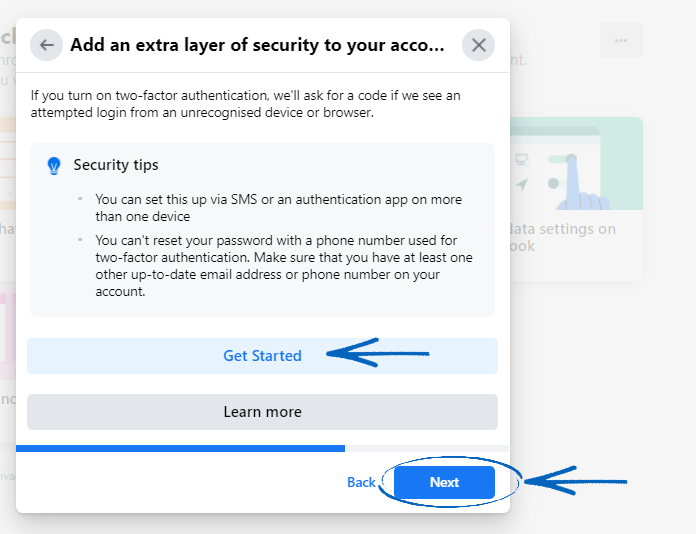696x534 pixels.
Task: Click the location arrow icon in card illustration
Action: click(522, 184)
